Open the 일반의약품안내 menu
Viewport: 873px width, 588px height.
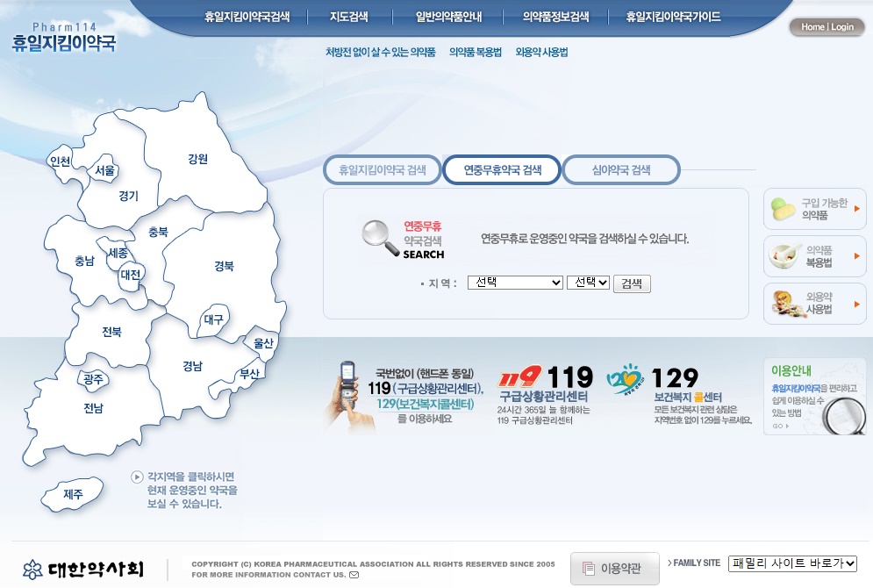pos(448,17)
